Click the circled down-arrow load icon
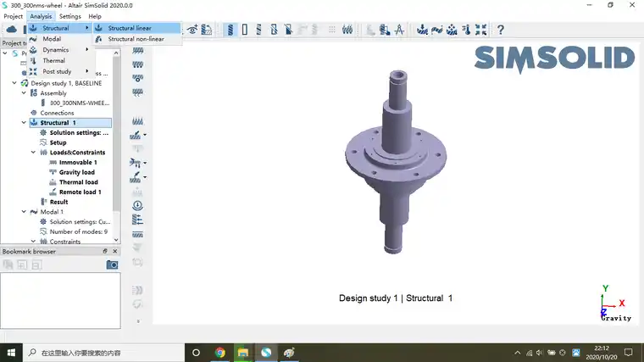The image size is (644, 362). pos(137,205)
